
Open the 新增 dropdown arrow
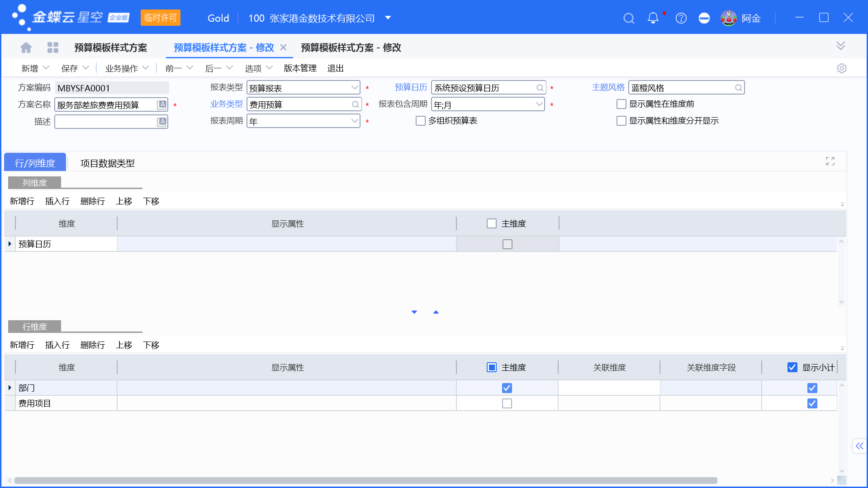pyautogui.click(x=46, y=68)
